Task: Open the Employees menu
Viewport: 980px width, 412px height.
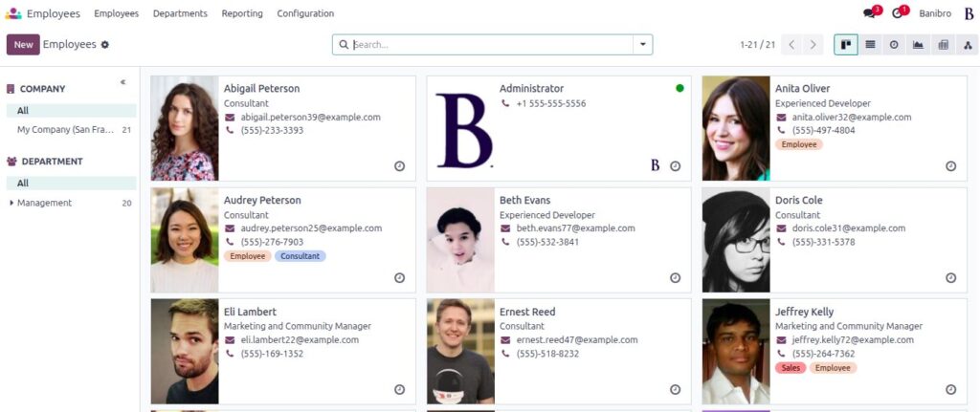Action: coord(116,13)
